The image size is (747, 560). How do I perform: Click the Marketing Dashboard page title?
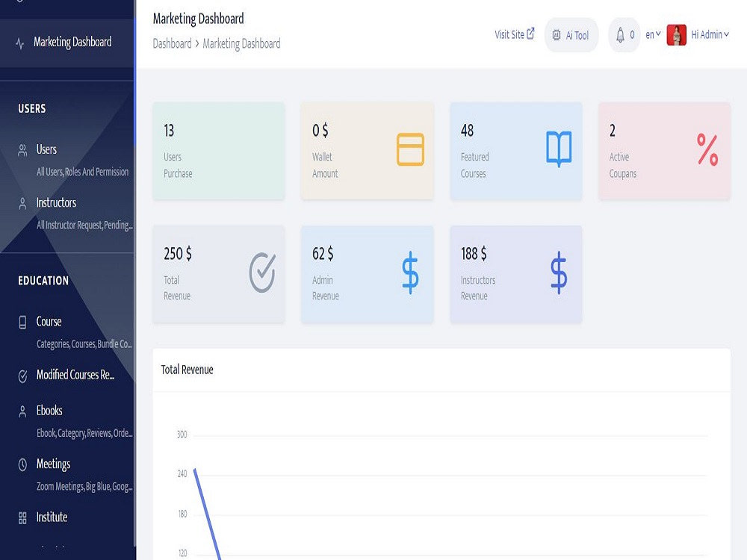click(198, 19)
